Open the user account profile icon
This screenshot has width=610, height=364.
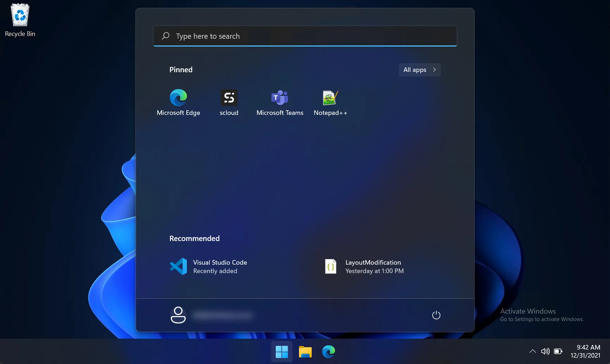178,315
